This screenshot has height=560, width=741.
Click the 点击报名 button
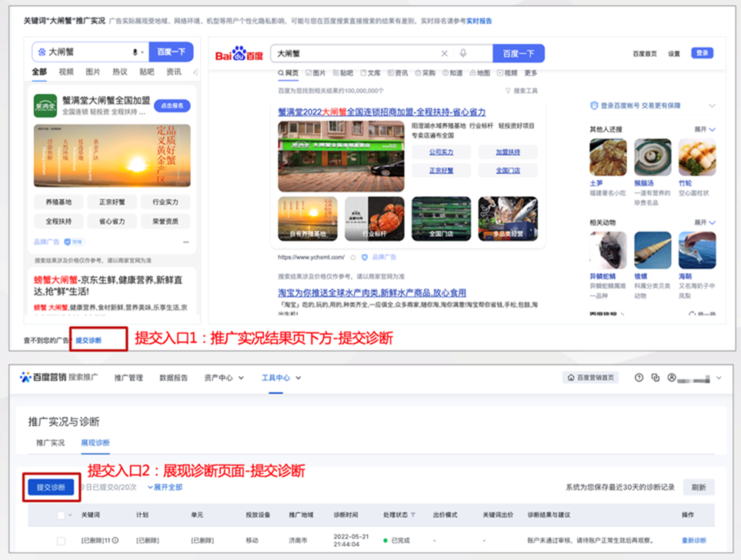[172, 105]
